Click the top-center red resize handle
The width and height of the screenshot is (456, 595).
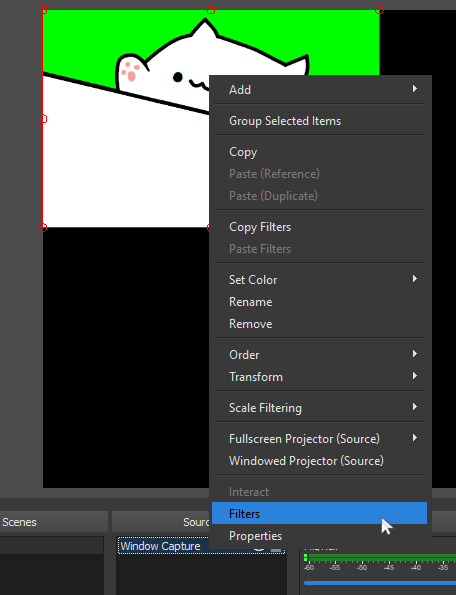point(211,10)
